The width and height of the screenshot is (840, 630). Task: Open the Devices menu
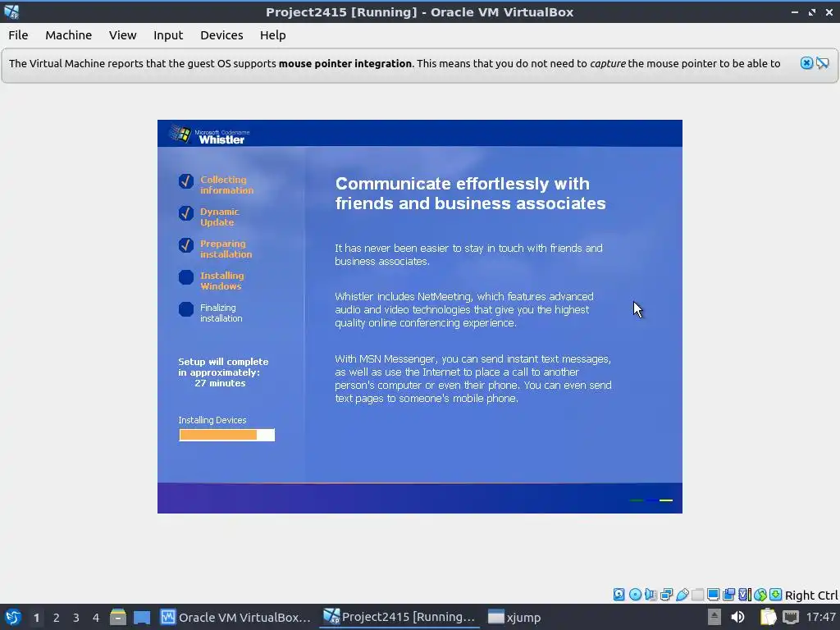[221, 35]
